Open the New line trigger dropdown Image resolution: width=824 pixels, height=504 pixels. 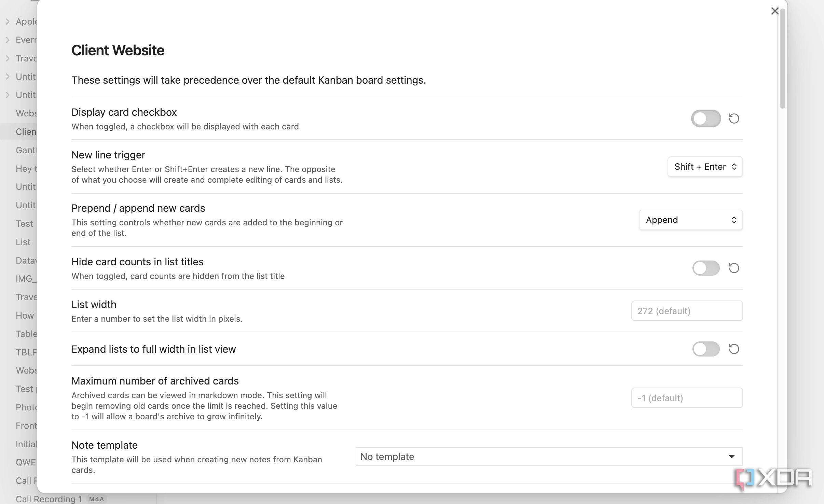tap(705, 167)
